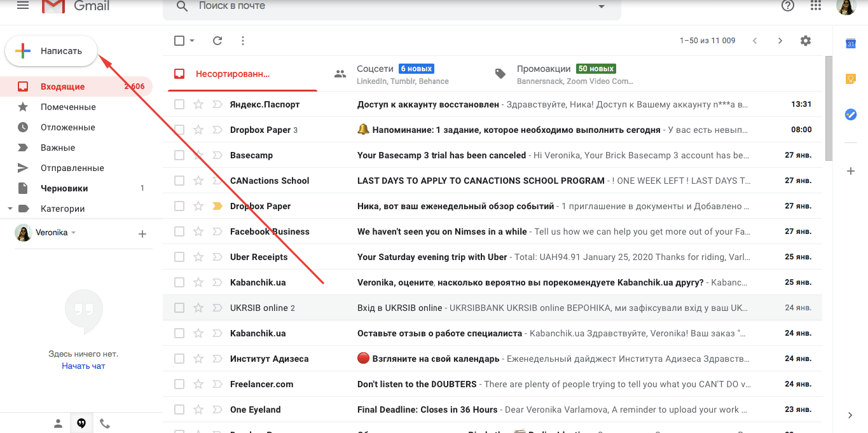Collapse the Категории label list
Viewport: 868px width, 433px height.
coord(10,209)
